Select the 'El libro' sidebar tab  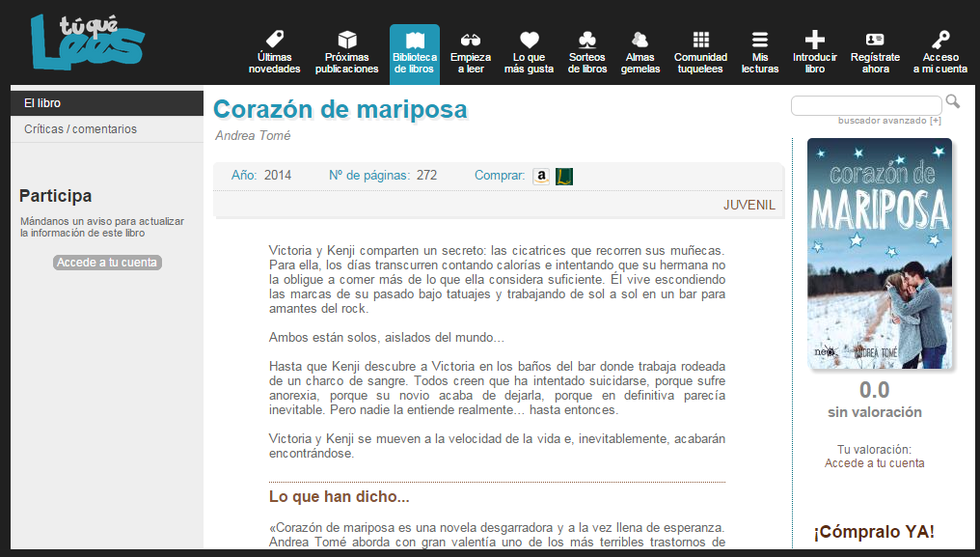point(107,103)
